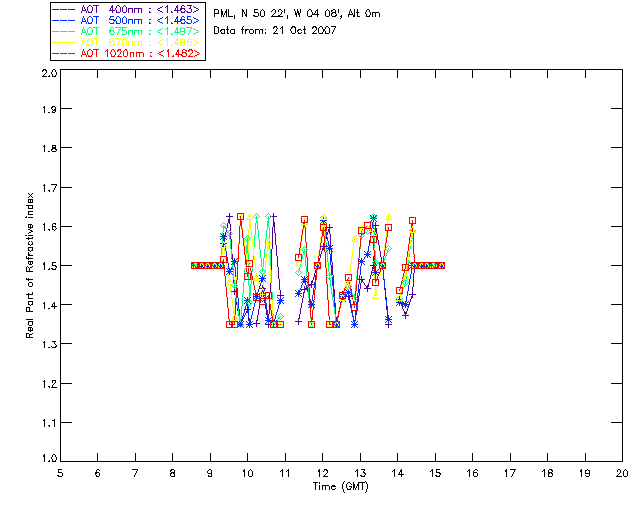Click the 'Data from: 21 Oct 2007' text
Image resolution: width=640 pixels, height=512 pixels.
pos(275,31)
